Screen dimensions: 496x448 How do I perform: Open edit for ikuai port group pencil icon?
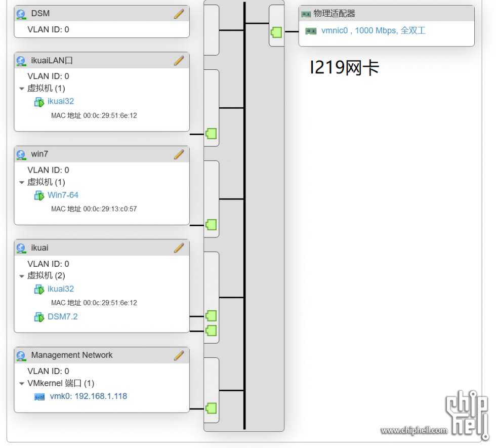coord(179,248)
